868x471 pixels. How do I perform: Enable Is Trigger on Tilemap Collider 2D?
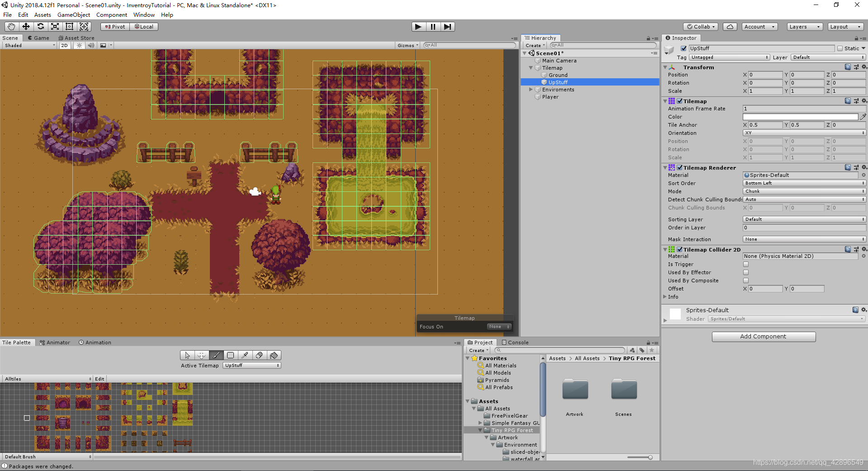pos(745,264)
